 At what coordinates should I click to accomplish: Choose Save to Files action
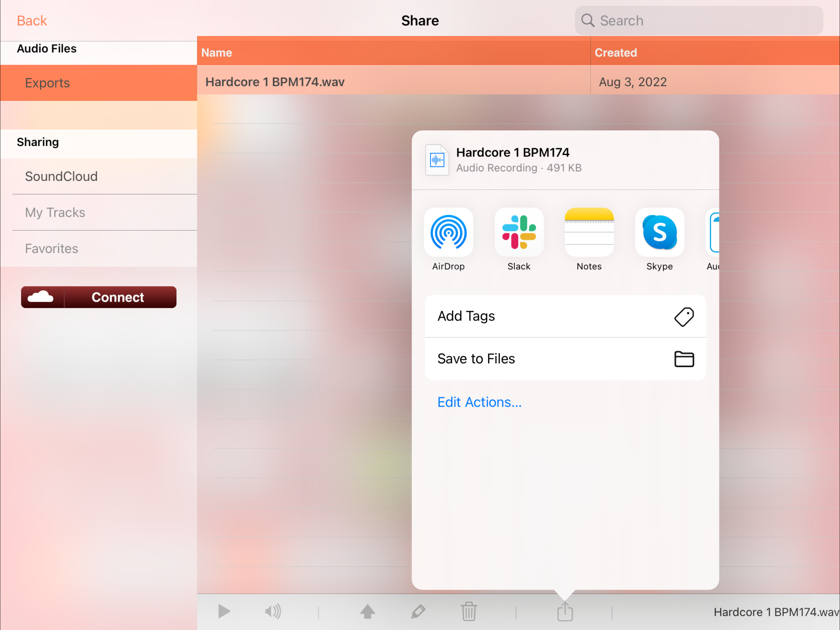565,359
